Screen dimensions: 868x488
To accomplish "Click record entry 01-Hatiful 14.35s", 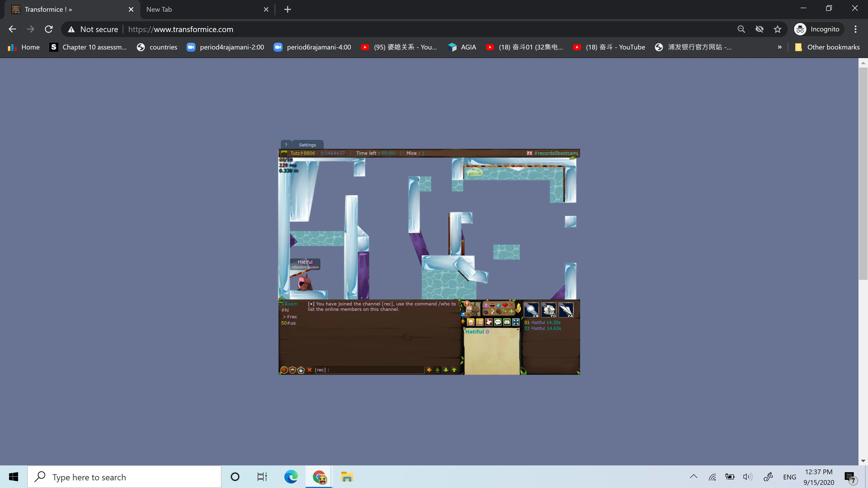I will 542,322.
